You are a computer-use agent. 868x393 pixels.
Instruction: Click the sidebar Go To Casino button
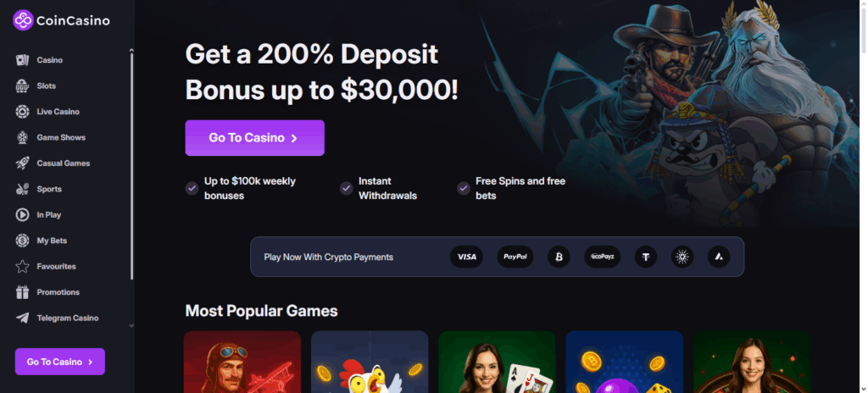point(60,362)
